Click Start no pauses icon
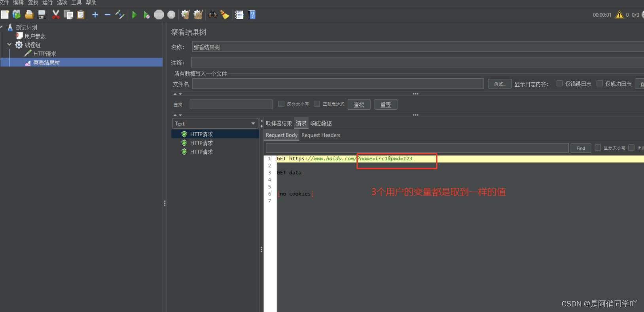Viewport: 644px width, 312px height. pyautogui.click(x=147, y=15)
